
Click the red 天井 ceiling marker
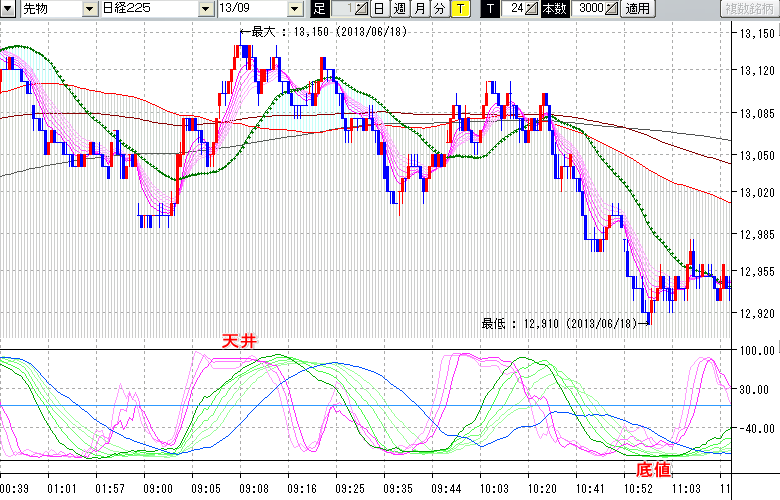tap(239, 342)
